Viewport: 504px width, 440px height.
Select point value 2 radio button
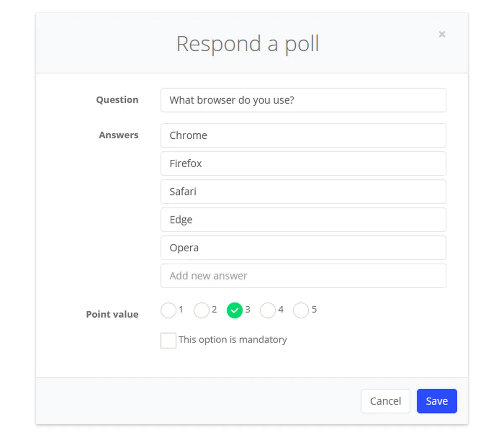tap(202, 311)
